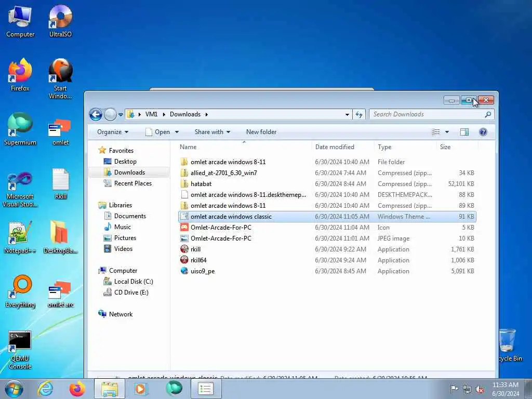Screen dimensions: 532x399
Task: Select the QEMU Console desktop shortcut
Action: point(20,350)
